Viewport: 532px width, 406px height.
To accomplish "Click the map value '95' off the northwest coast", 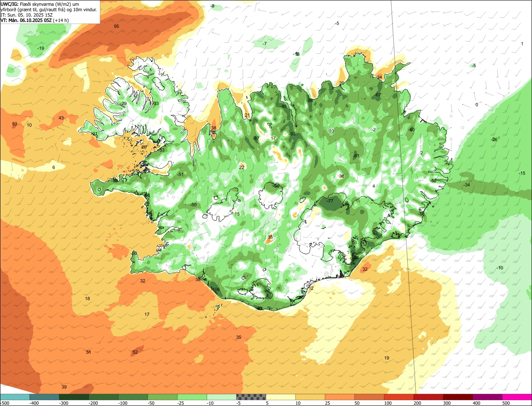I will coord(116,26).
